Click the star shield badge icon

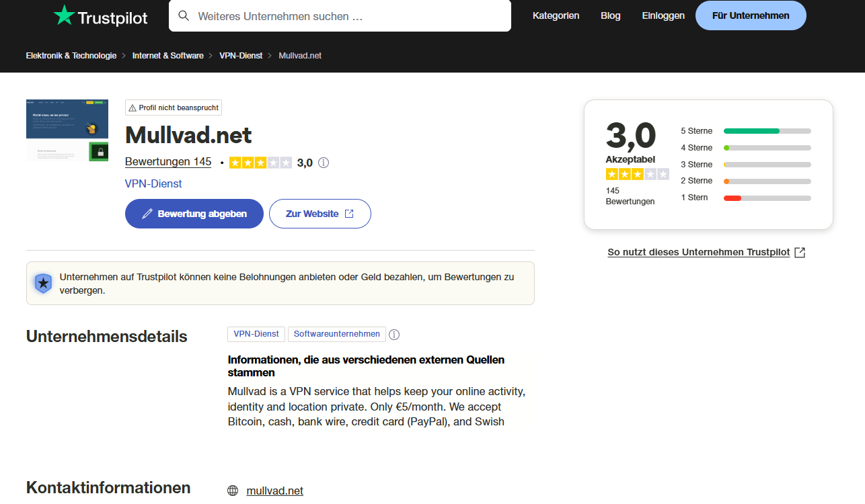(x=43, y=283)
